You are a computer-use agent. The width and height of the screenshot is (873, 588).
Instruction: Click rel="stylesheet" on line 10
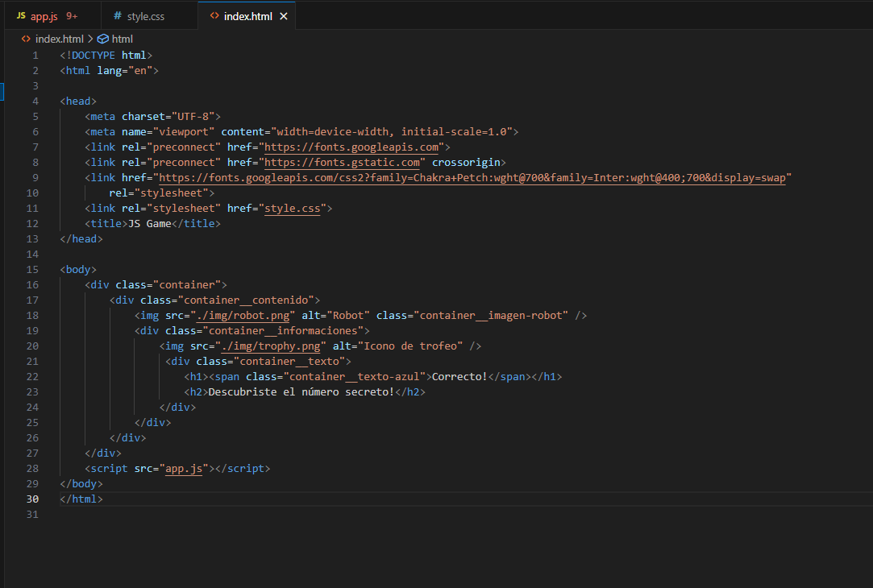point(159,193)
